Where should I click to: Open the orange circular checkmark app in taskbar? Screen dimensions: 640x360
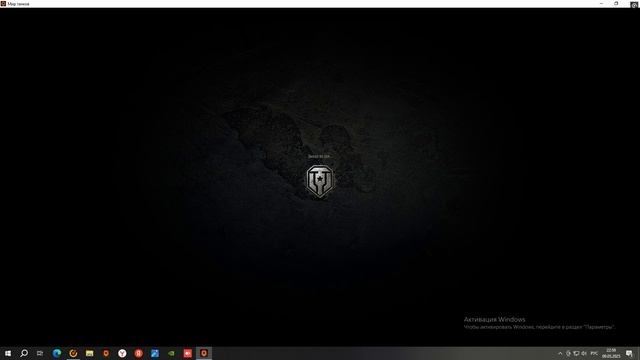click(x=73, y=353)
